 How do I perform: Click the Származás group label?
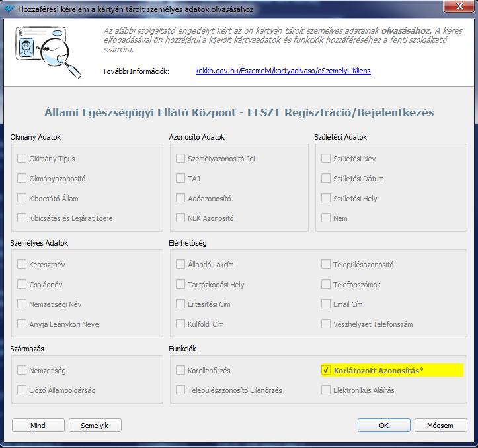point(27,349)
